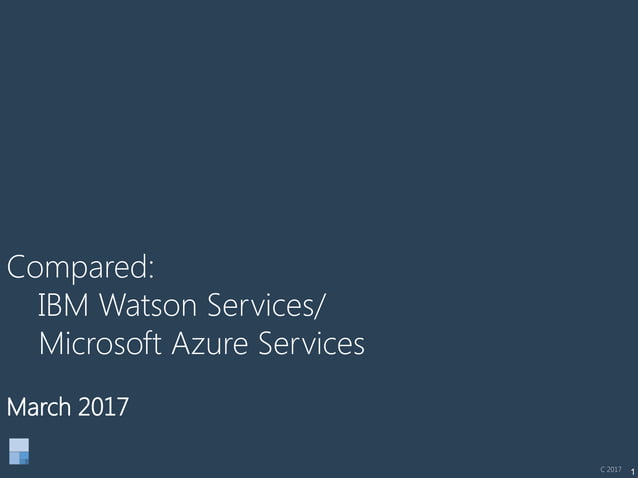Click the blue square logo icon

point(19,451)
